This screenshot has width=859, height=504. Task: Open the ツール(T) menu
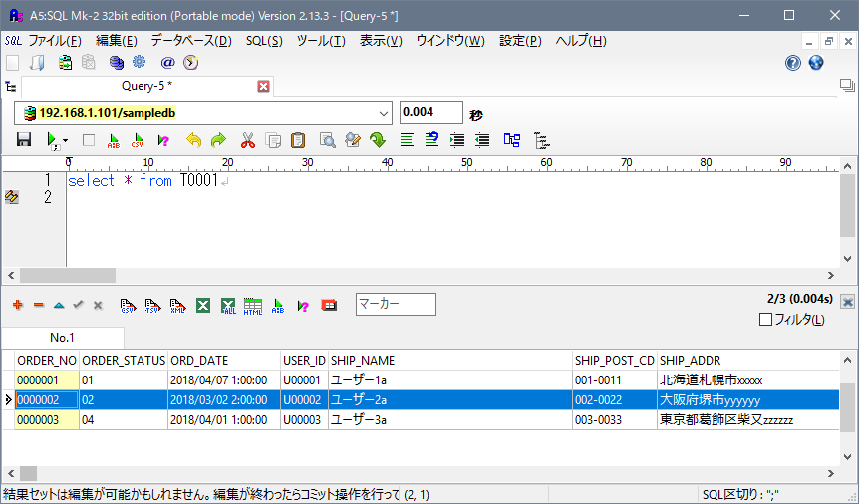tap(321, 41)
